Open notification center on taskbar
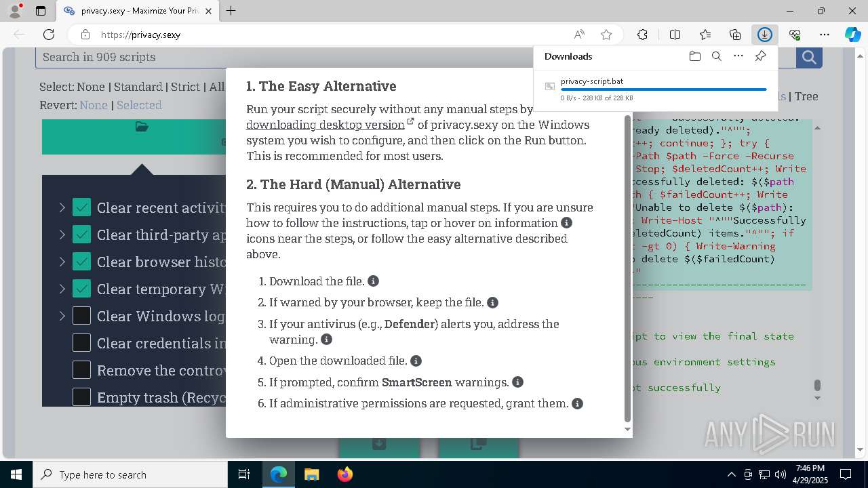 tap(846, 474)
